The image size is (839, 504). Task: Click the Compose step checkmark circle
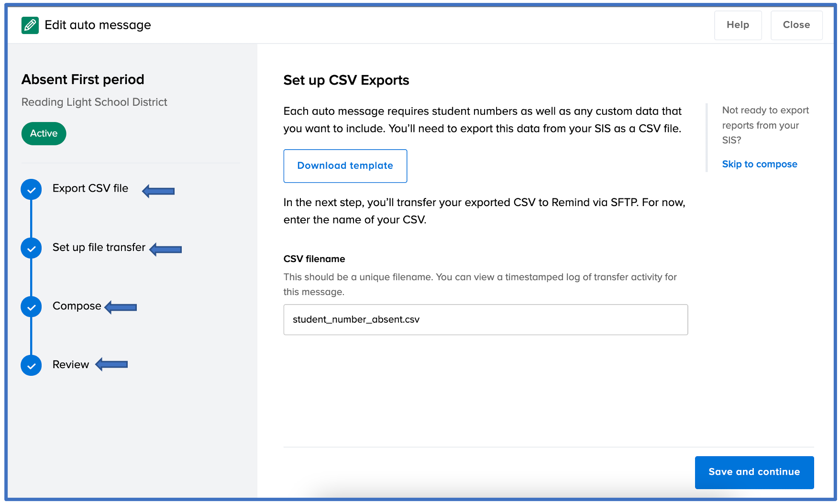(x=31, y=307)
